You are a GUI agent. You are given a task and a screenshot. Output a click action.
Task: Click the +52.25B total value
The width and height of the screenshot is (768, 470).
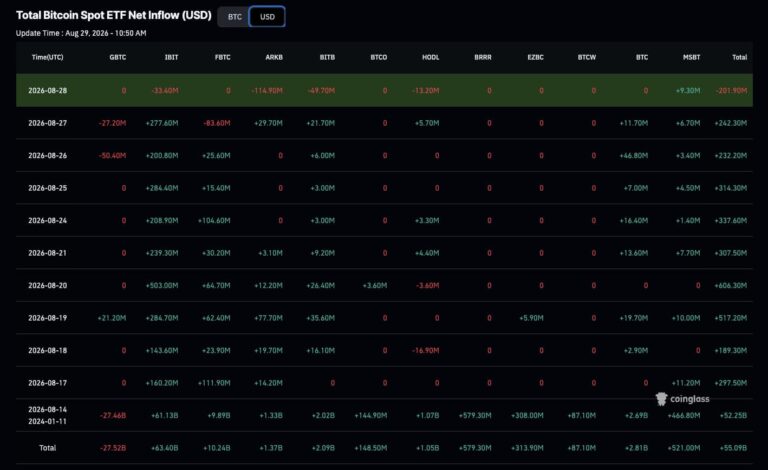coord(733,415)
